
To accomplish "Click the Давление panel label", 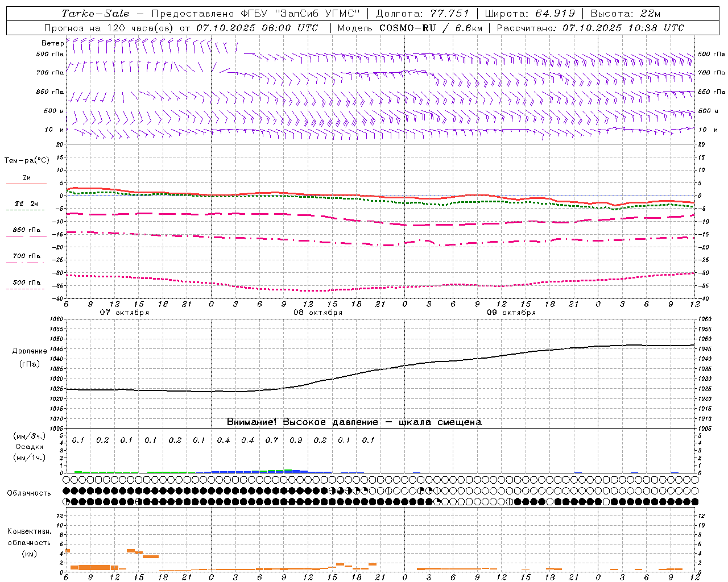I will [x=30, y=351].
